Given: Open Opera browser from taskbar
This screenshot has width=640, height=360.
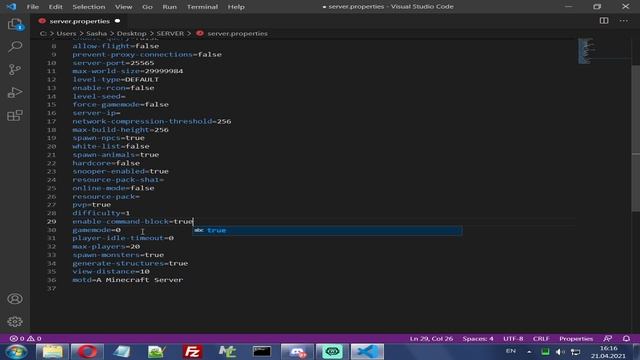Looking at the screenshot, I should (87, 351).
